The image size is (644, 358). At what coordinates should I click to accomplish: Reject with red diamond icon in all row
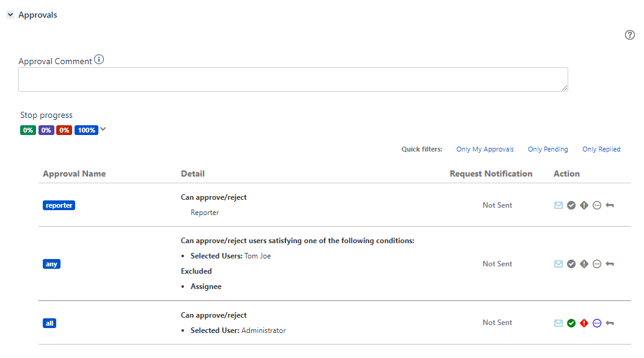tap(584, 323)
